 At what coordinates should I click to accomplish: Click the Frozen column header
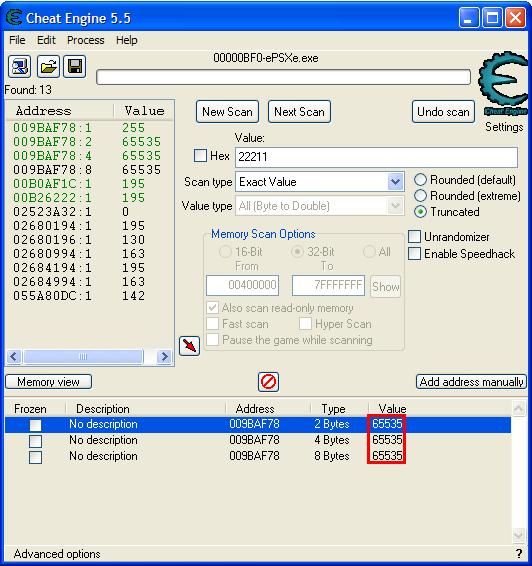tap(30, 409)
